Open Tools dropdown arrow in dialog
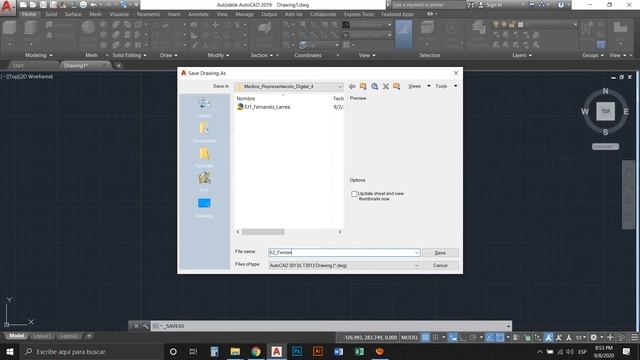The height and width of the screenshot is (360, 640). tap(456, 86)
